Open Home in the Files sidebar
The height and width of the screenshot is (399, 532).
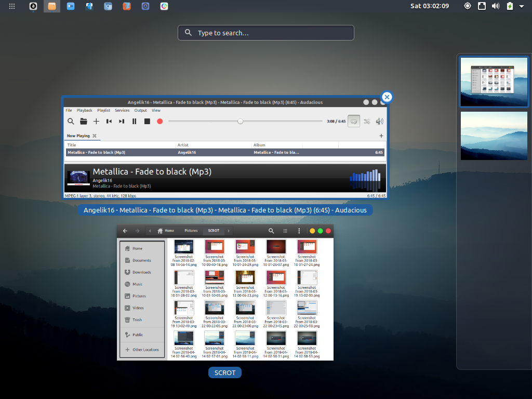142,248
